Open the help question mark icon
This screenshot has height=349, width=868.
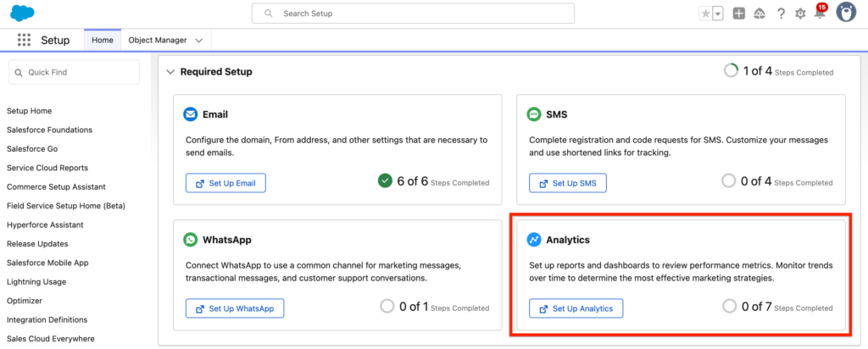click(x=780, y=14)
